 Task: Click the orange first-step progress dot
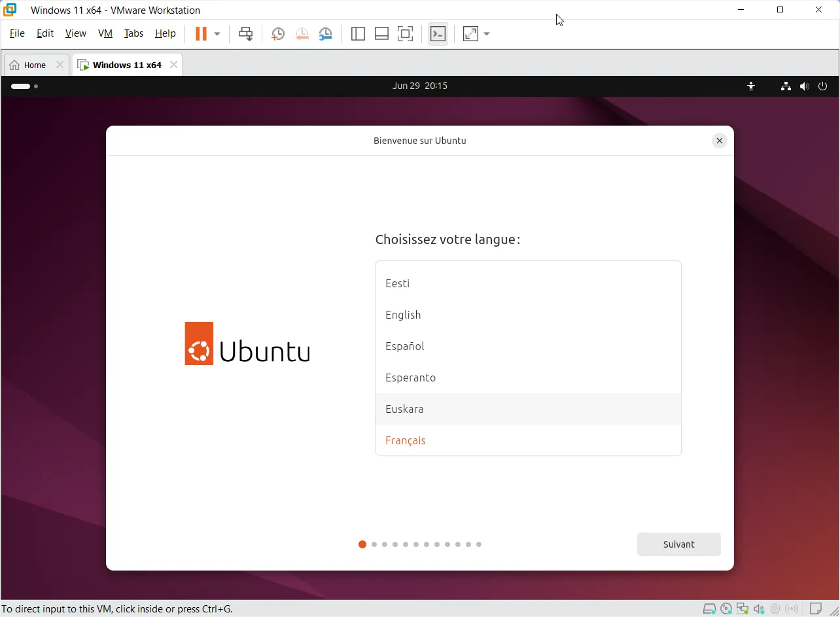point(362,544)
